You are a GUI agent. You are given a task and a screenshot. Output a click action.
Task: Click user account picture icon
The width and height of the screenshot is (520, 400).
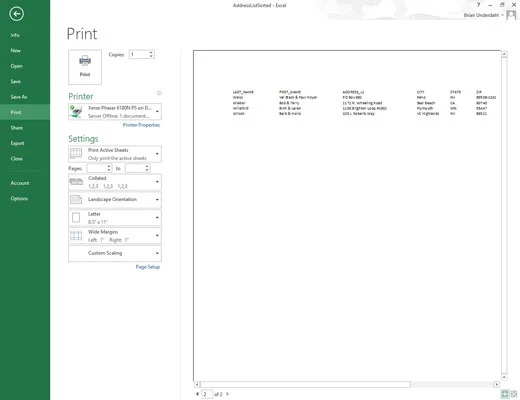pyautogui.click(x=511, y=15)
